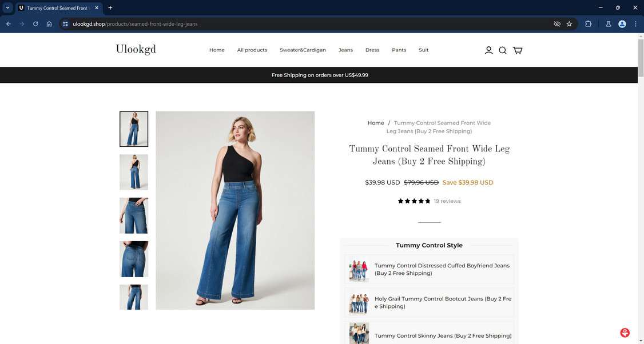Close the Tummy Control Seamed Front tab
Image resolution: width=644 pixels, height=344 pixels.
[97, 8]
